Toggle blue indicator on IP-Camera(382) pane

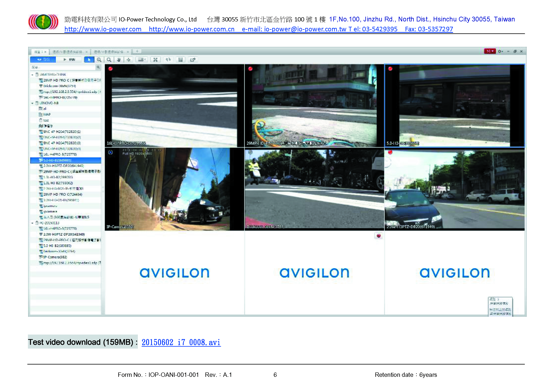tap(111, 152)
